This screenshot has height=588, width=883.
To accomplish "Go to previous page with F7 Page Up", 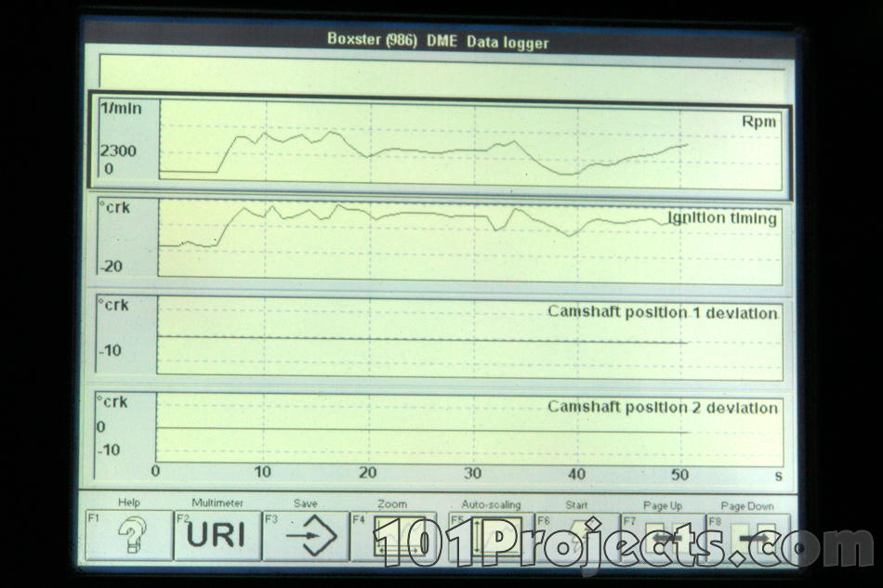I will 663,539.
